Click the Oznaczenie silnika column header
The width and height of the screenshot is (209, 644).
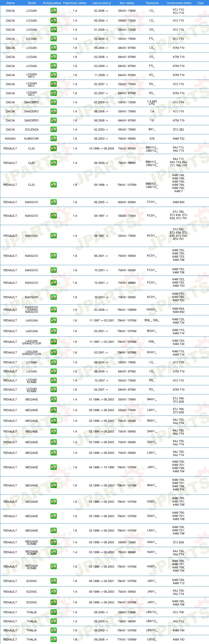(x=179, y=3)
